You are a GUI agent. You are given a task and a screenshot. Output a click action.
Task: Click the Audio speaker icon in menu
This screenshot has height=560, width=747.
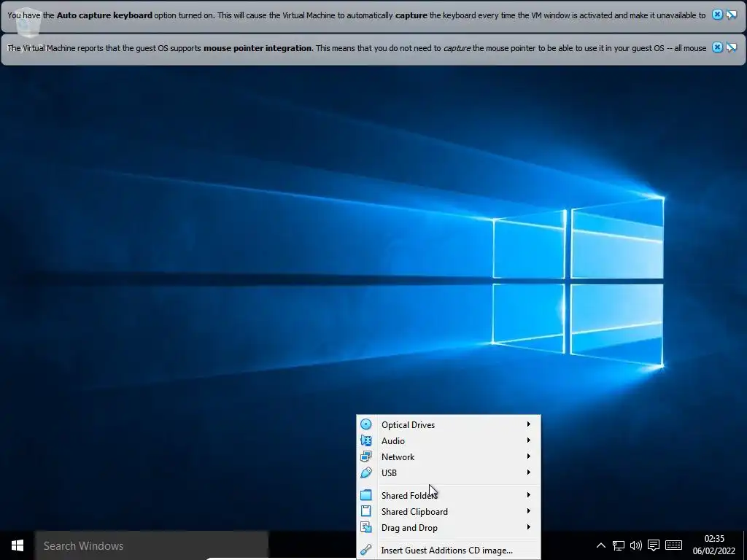[366, 440]
